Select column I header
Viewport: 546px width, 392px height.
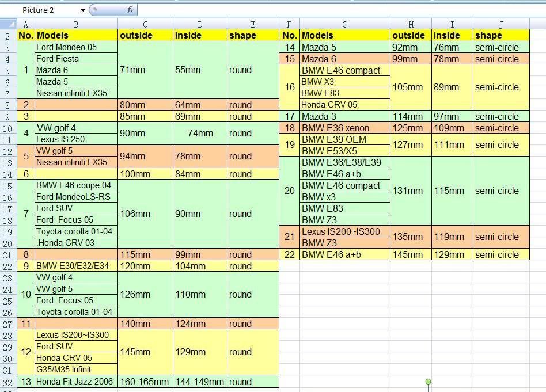[x=452, y=24]
